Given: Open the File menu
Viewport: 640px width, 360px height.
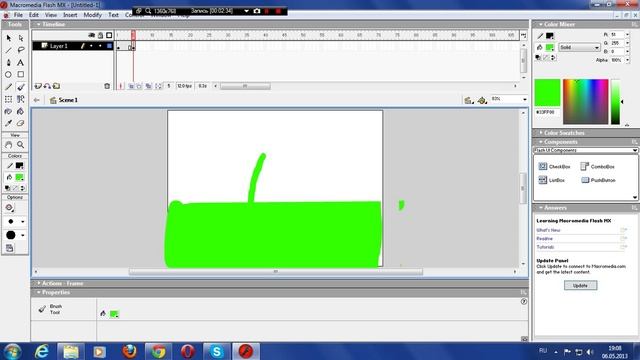Looking at the screenshot, I should [18, 15].
